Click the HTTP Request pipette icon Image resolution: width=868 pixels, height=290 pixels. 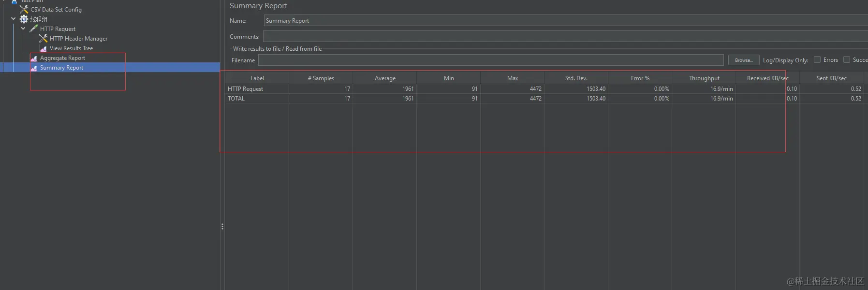(x=33, y=29)
